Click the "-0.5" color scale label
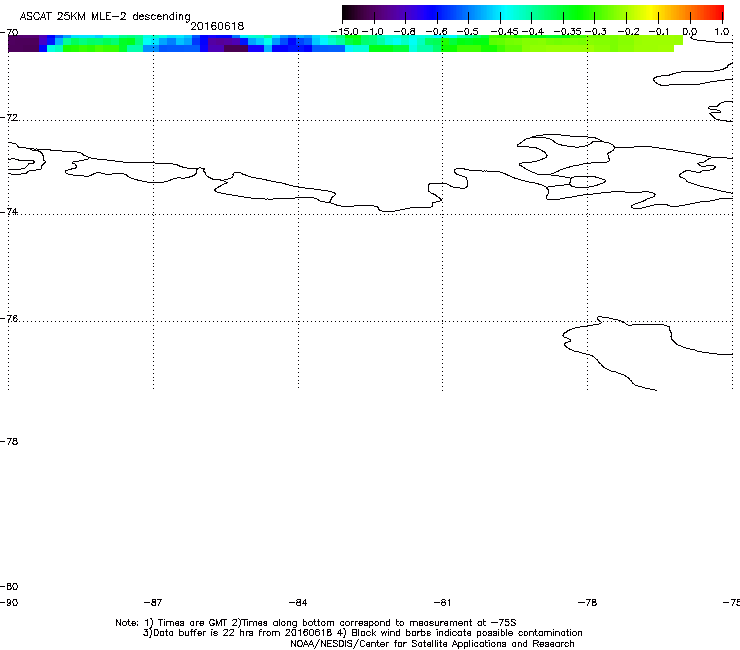The width and height of the screenshot is (740, 650). [467, 32]
